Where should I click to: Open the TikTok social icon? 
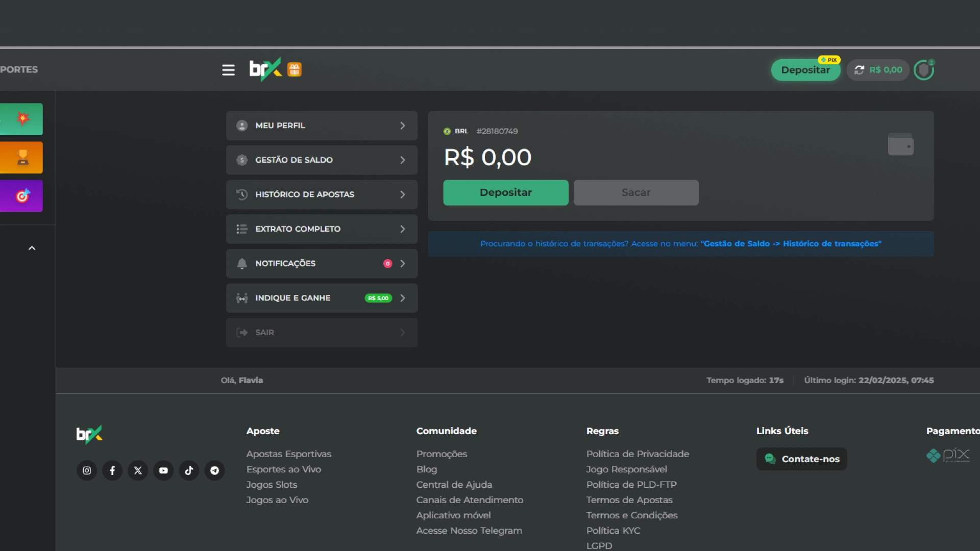189,470
